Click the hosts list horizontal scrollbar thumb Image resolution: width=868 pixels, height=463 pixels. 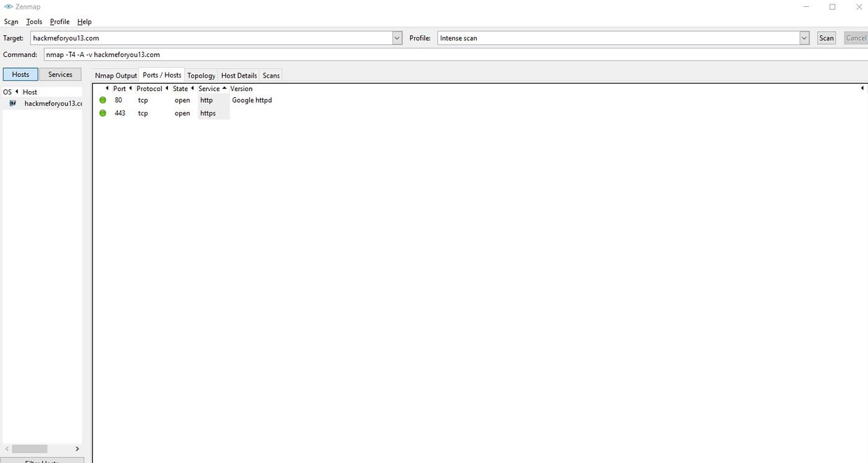[29, 449]
